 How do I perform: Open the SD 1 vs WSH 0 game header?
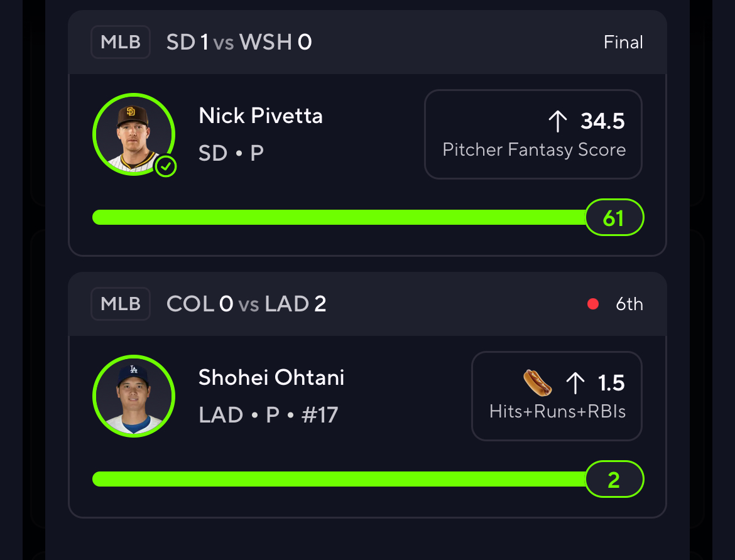click(x=367, y=42)
